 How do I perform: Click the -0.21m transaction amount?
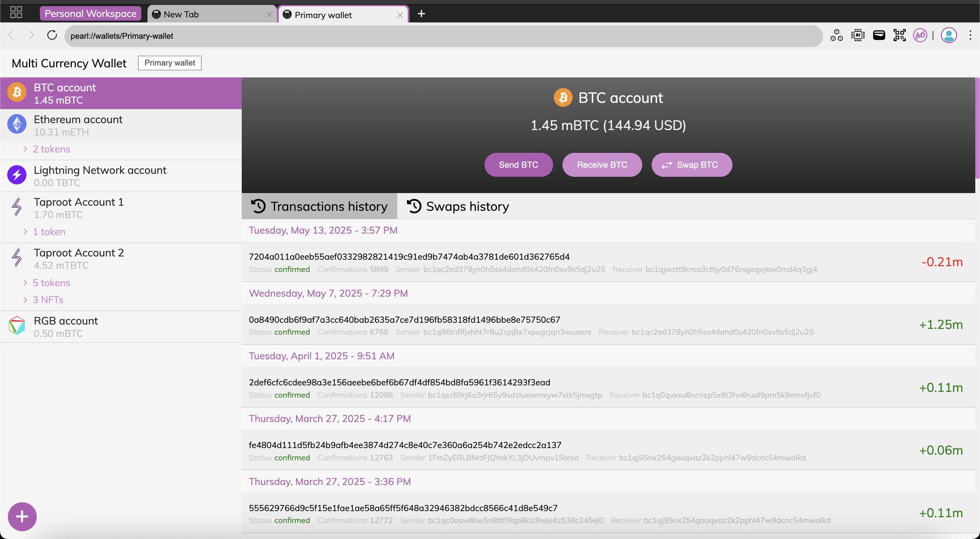coord(942,262)
